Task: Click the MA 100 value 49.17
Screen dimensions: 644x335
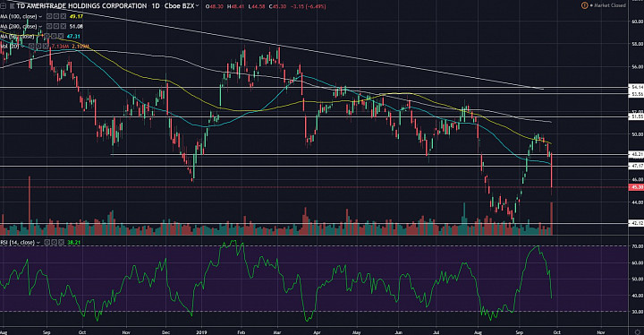Action: point(76,16)
